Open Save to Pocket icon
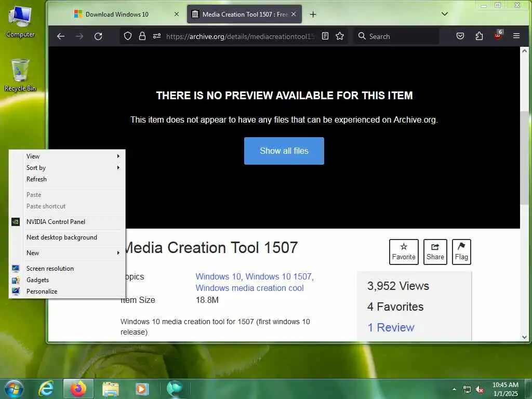Image resolution: width=532 pixels, height=399 pixels. [460, 36]
